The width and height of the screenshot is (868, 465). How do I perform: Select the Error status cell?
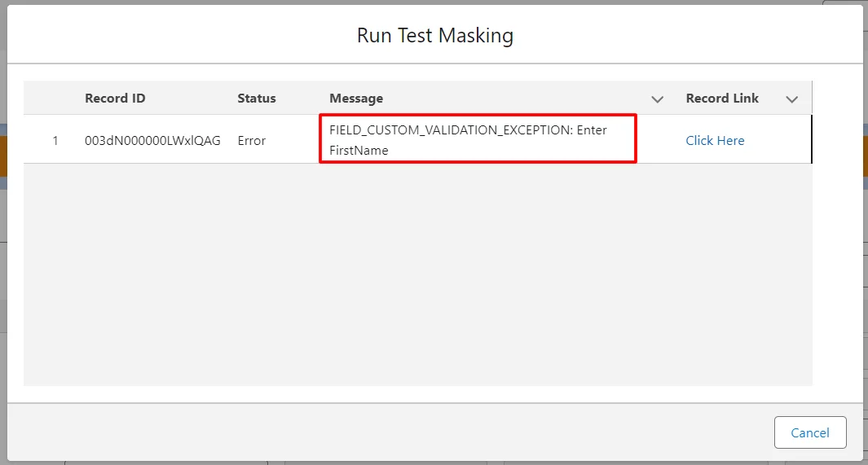252,140
